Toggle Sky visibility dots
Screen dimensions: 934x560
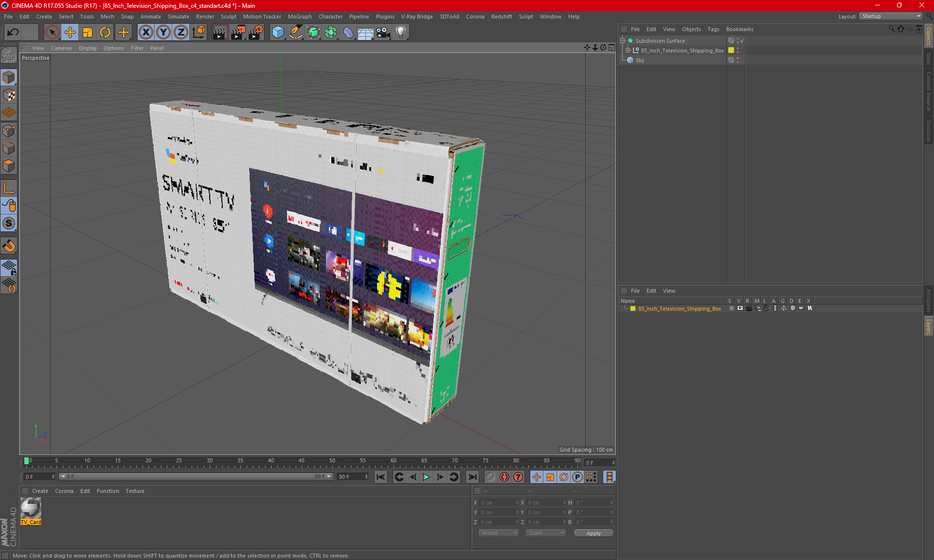(738, 60)
